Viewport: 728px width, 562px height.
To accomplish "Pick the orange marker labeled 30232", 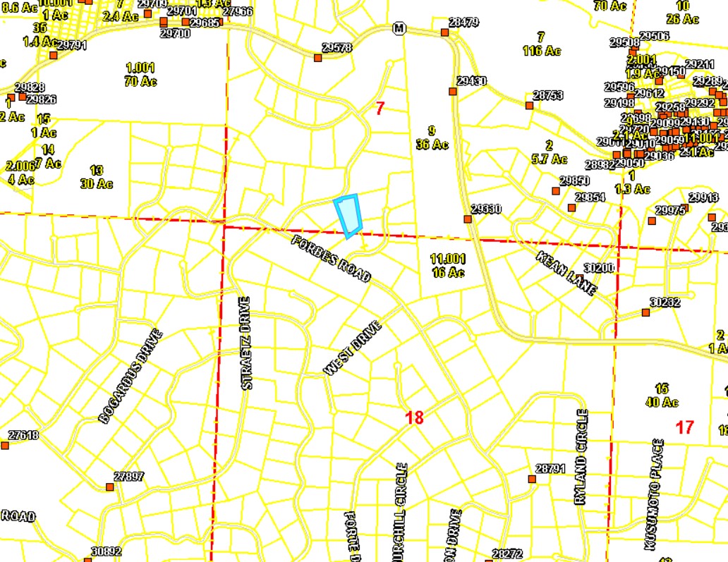I will (645, 312).
